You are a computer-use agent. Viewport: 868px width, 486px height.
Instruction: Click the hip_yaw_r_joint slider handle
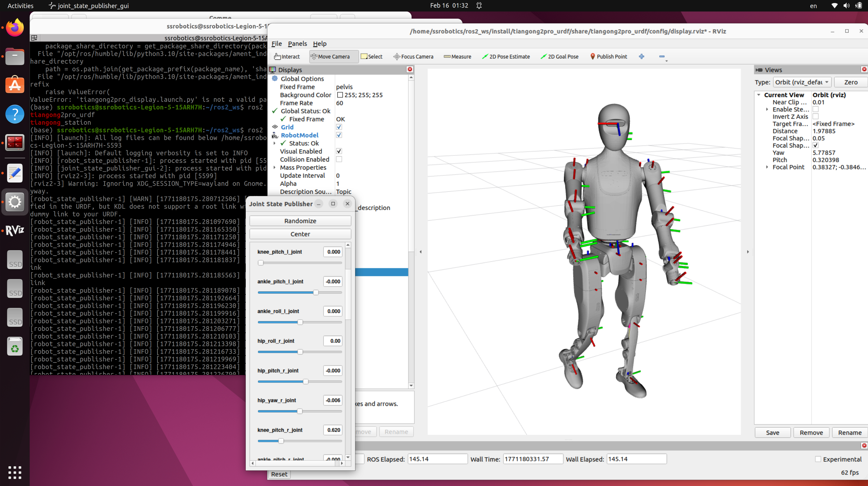pos(299,411)
